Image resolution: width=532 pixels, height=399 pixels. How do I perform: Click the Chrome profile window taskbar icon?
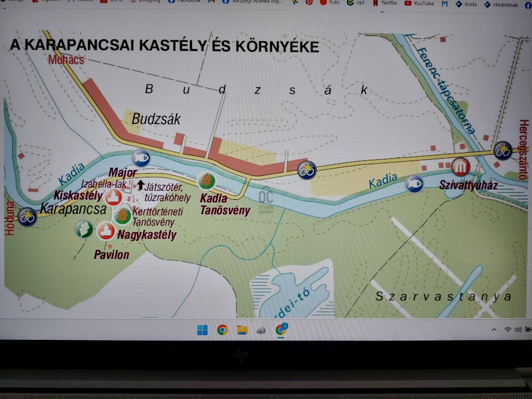281,330
